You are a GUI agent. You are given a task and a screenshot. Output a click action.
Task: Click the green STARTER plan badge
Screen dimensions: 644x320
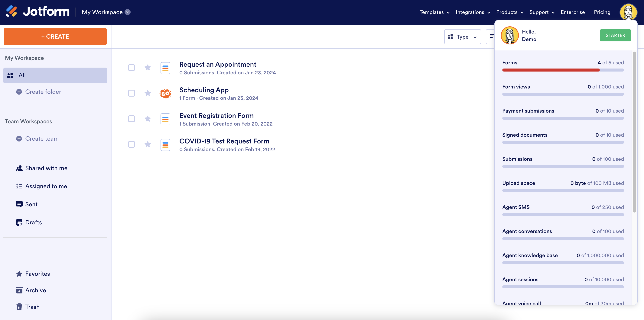click(x=615, y=35)
